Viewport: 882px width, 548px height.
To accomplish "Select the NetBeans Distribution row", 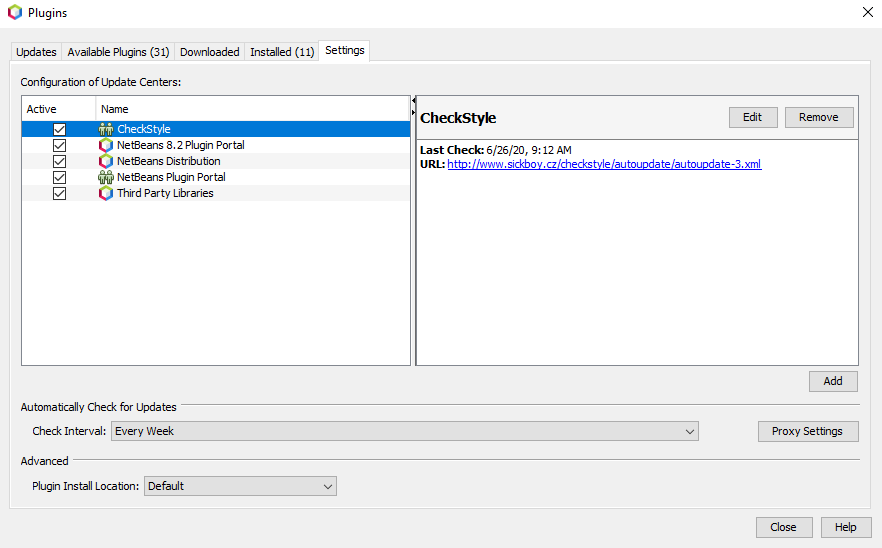I will [216, 161].
